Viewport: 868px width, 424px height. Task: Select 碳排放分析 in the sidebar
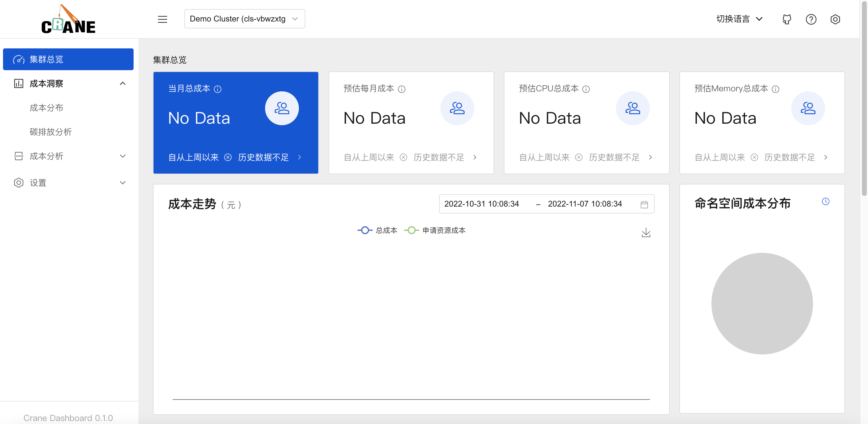[50, 132]
